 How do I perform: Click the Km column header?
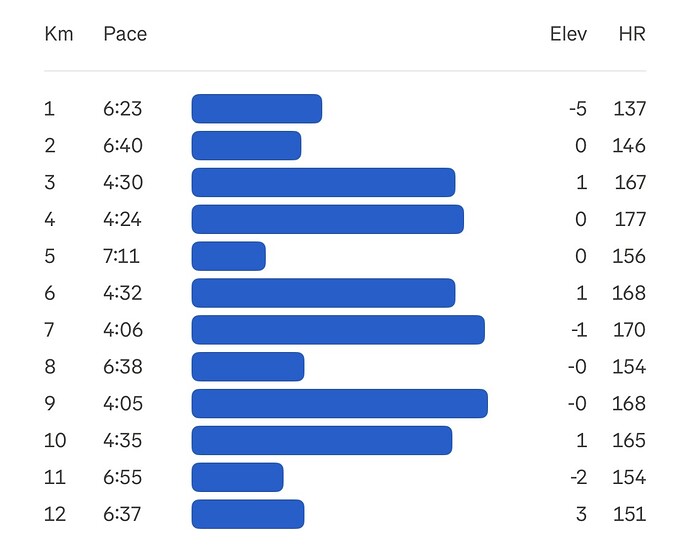(x=59, y=34)
